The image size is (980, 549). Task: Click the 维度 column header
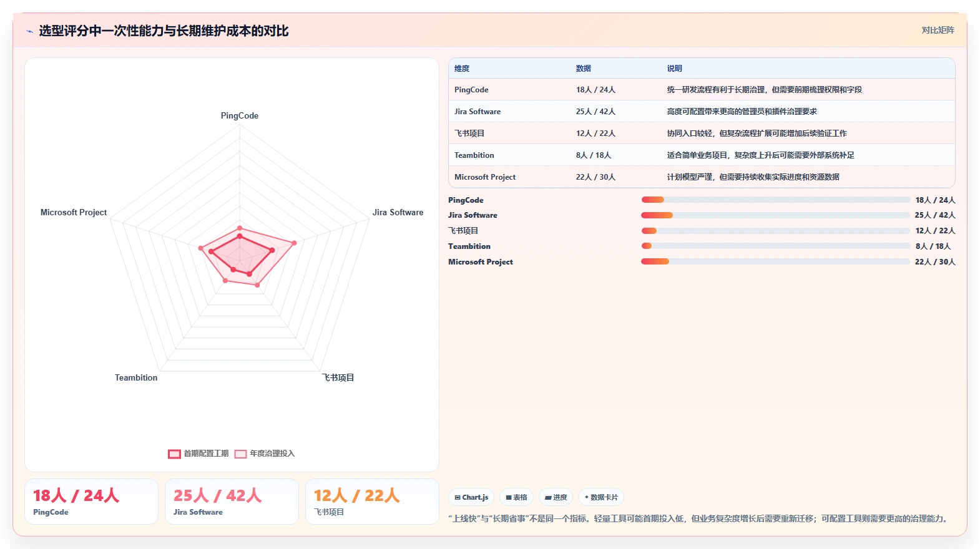[x=462, y=69]
